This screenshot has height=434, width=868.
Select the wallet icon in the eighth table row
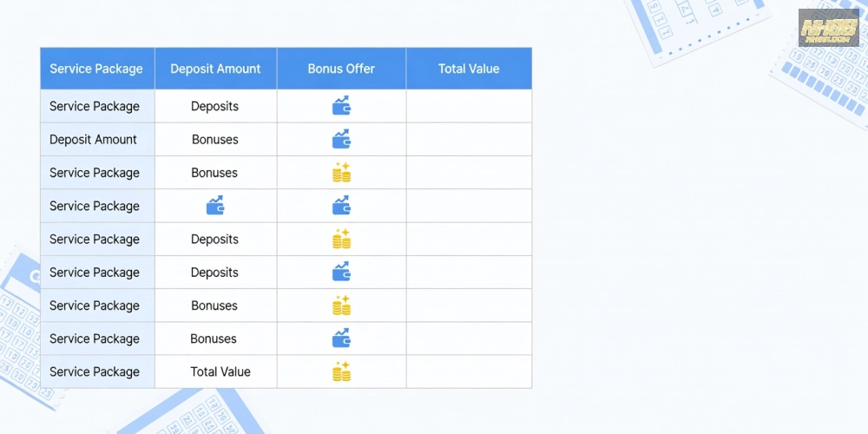341,339
